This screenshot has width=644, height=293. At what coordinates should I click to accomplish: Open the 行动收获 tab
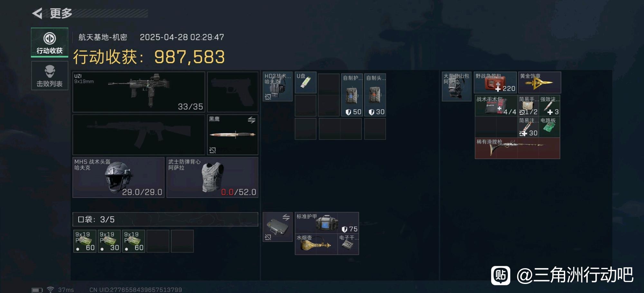click(x=50, y=43)
